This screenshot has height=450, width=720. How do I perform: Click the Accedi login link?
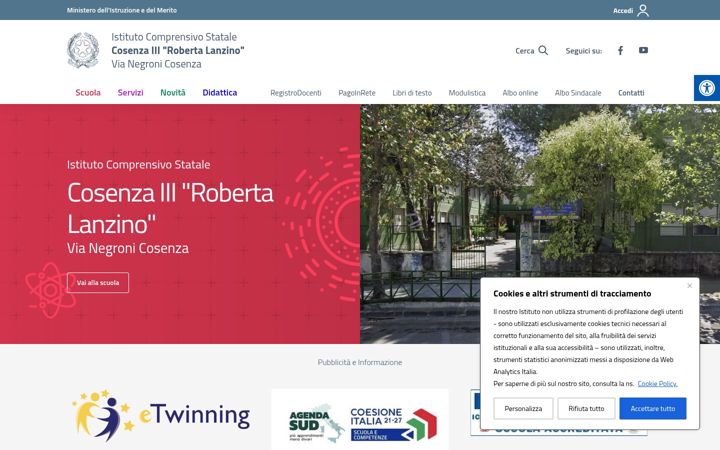[623, 11]
